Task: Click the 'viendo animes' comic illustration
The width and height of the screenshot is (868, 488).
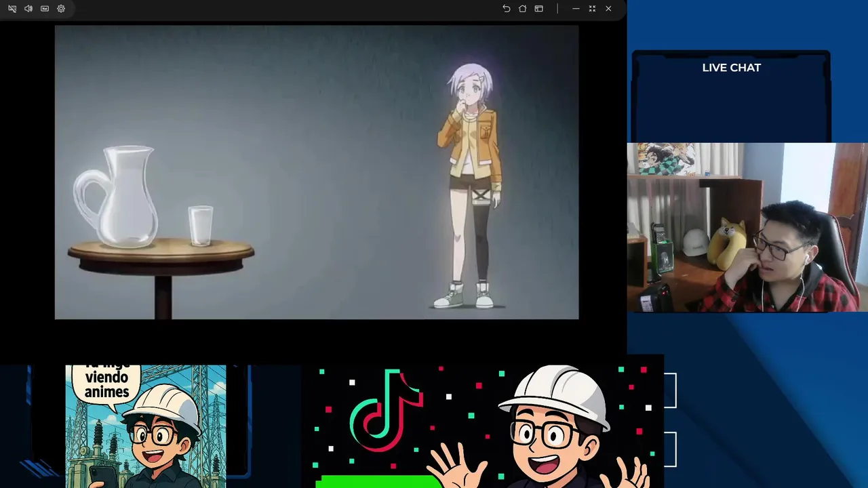Action: coord(146,426)
